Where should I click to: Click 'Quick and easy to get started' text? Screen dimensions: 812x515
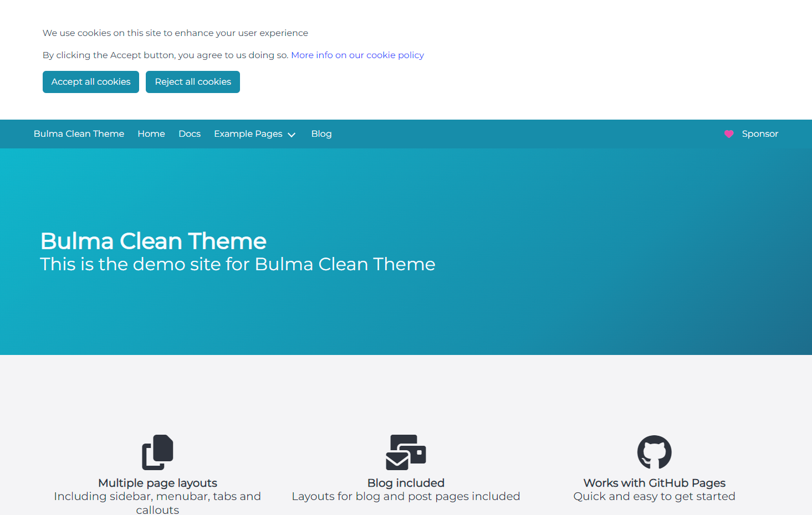654,496
